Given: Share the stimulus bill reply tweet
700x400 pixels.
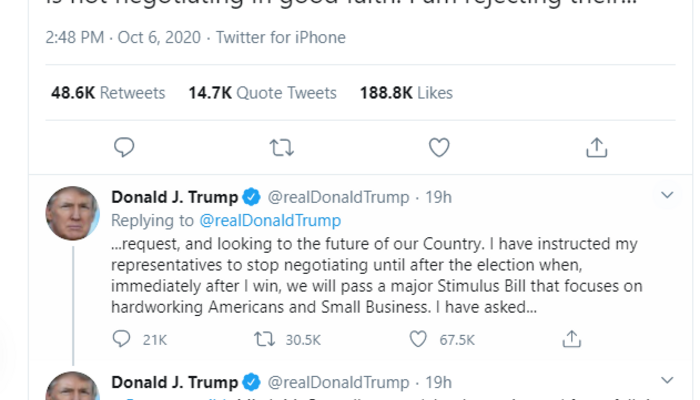Looking at the screenshot, I should (572, 339).
